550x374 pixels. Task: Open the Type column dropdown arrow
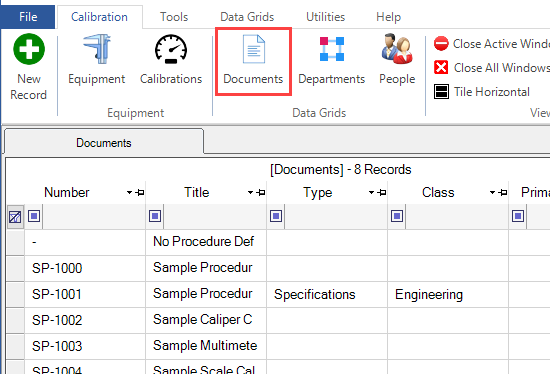pos(371,192)
